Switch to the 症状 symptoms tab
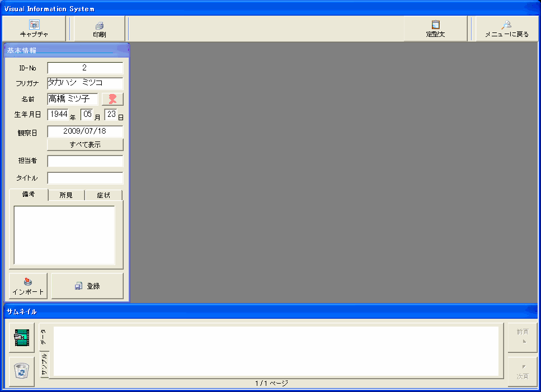Viewport: 541px width, 392px height. pos(103,195)
